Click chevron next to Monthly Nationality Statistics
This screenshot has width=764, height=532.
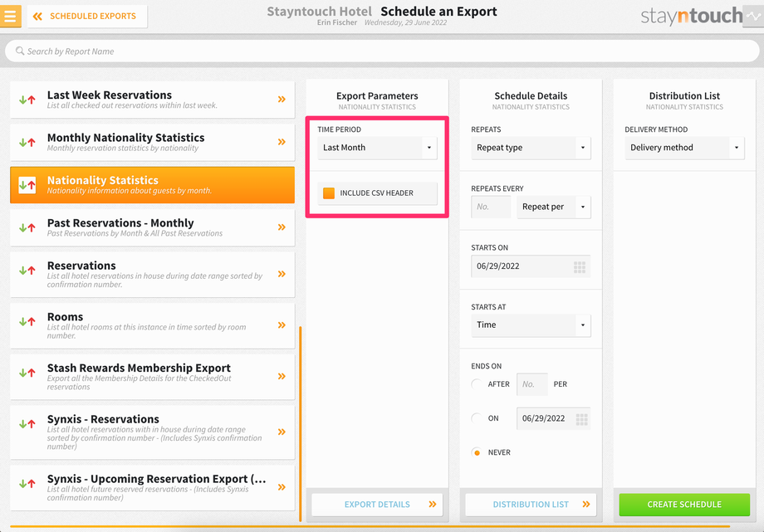tap(282, 142)
